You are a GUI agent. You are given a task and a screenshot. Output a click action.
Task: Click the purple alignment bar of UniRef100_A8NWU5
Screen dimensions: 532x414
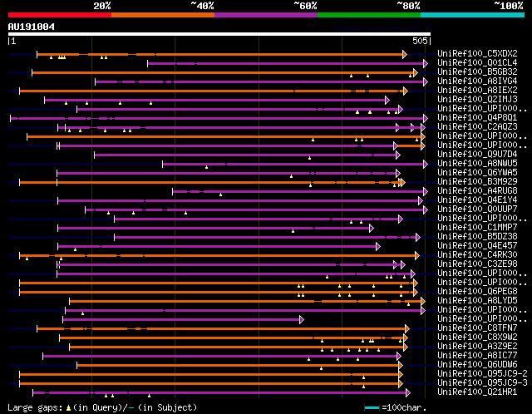(294, 165)
